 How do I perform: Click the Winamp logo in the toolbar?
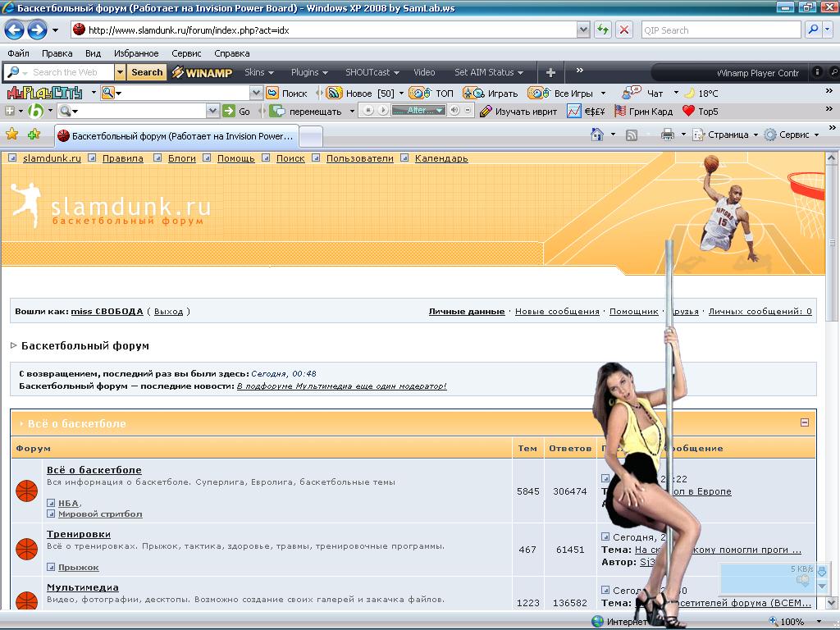tap(202, 72)
